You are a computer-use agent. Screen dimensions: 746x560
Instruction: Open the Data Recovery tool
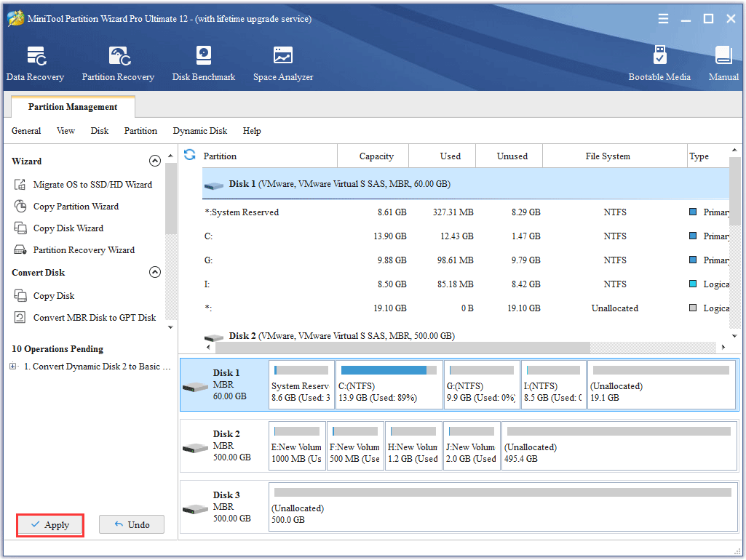pyautogui.click(x=35, y=63)
